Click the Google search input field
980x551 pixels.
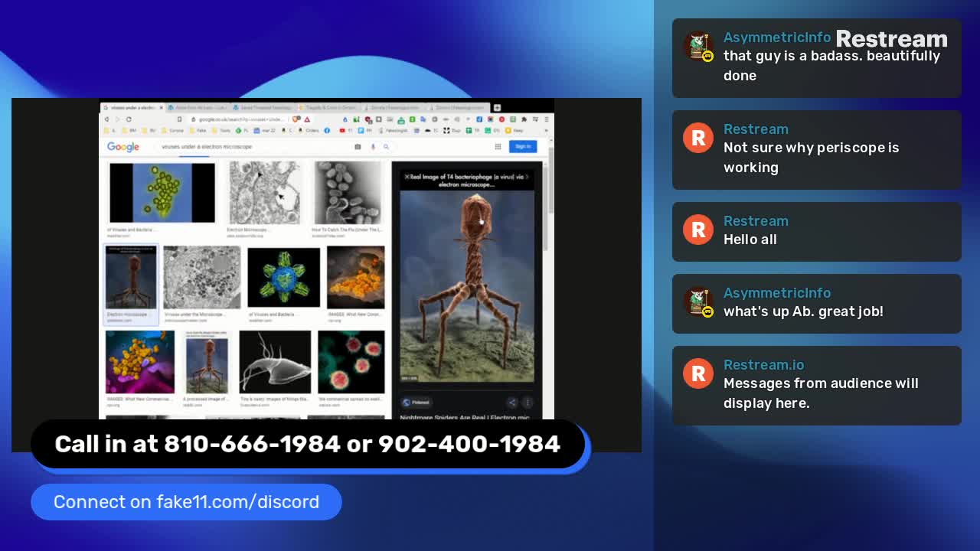coord(253,147)
